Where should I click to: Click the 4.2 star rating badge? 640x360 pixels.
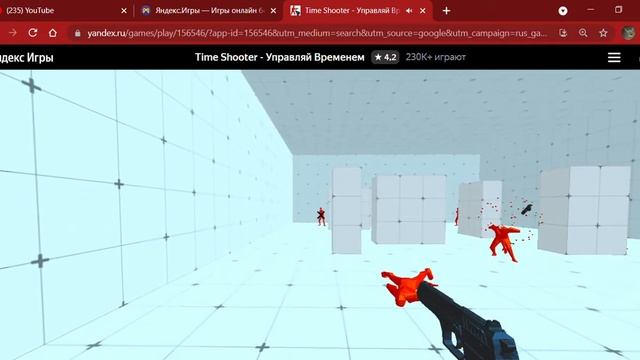385,57
